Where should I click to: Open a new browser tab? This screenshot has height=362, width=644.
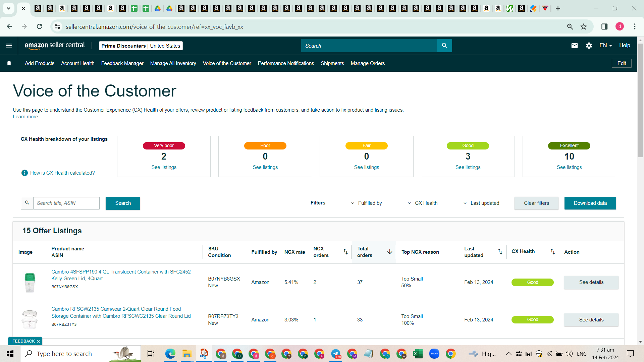558,8
